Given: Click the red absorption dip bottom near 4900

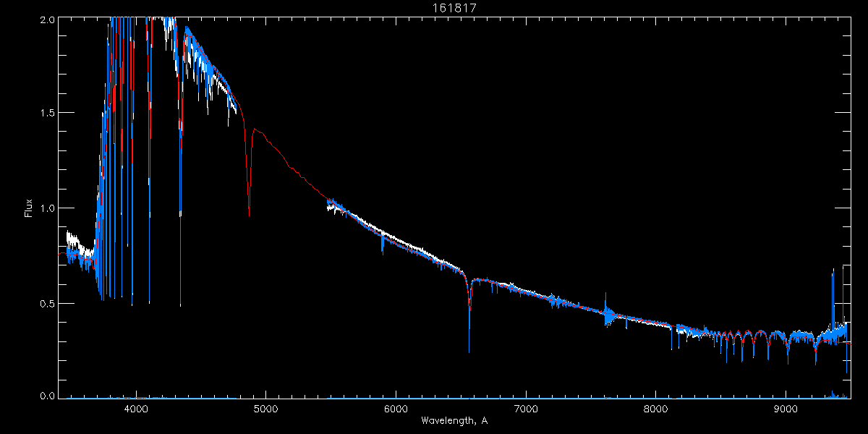Looking at the screenshot, I should coord(250,215).
